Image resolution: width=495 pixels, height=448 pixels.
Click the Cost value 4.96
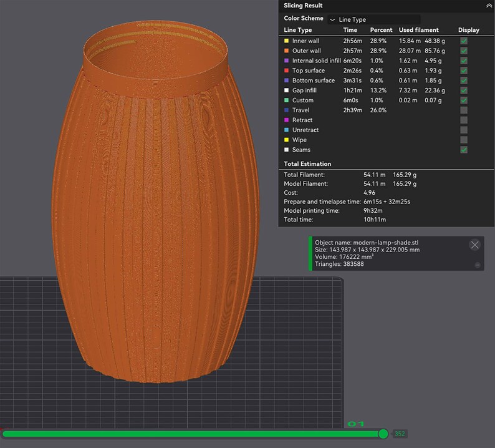[369, 193]
